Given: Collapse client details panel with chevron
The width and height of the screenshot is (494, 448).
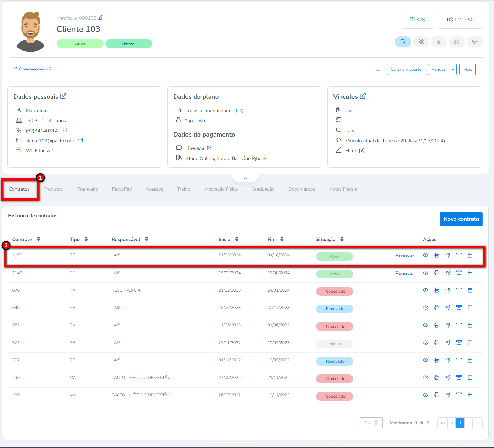Looking at the screenshot, I should pos(245,178).
